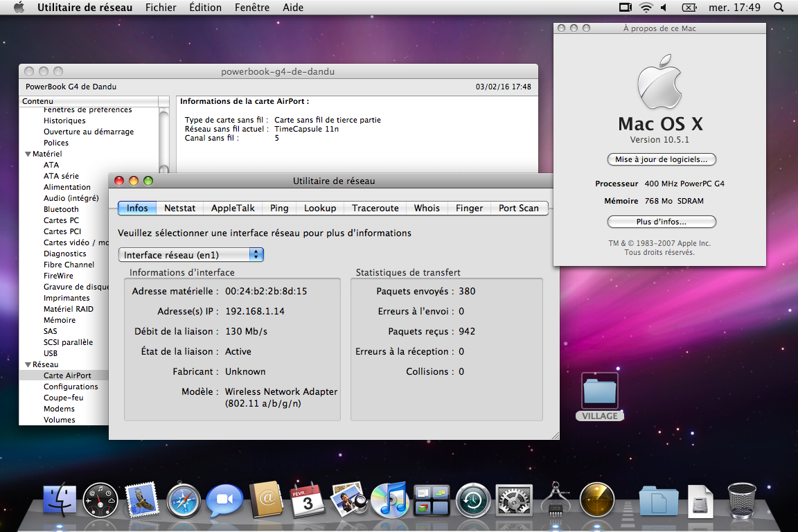
Task: Open the Édition menu
Action: pos(205,8)
